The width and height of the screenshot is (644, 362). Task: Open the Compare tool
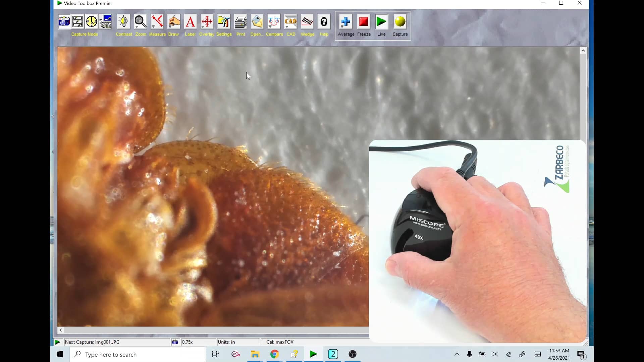click(x=274, y=22)
